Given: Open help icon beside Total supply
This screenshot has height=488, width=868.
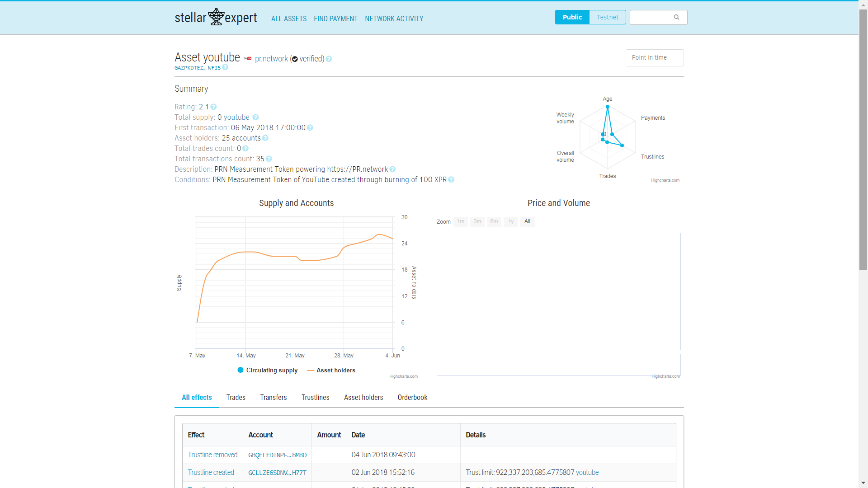Looking at the screenshot, I should click(x=255, y=117).
